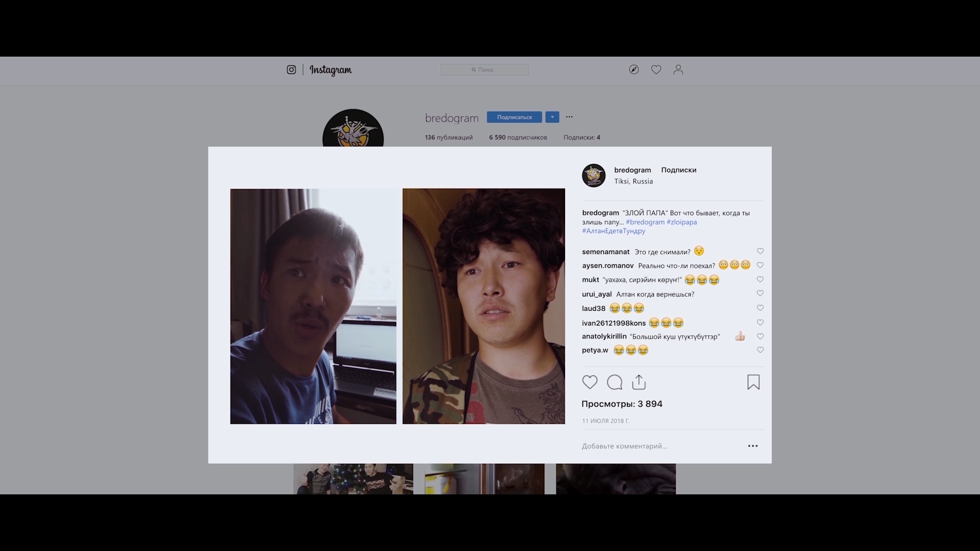Click the share arrow icon
Viewport: 980px width, 551px height.
coord(639,382)
